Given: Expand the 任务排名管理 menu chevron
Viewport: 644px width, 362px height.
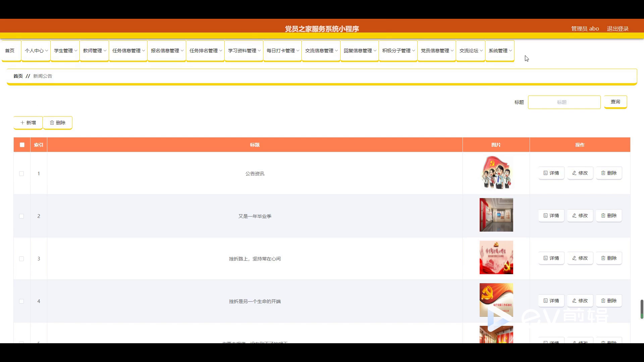Looking at the screenshot, I should [x=221, y=51].
